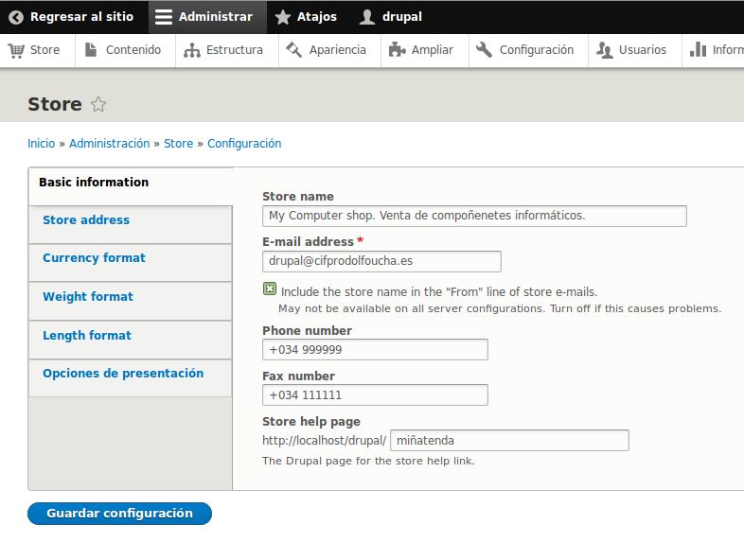Go to Inicio breadcrumb link
The image size is (744, 560).
(42, 144)
